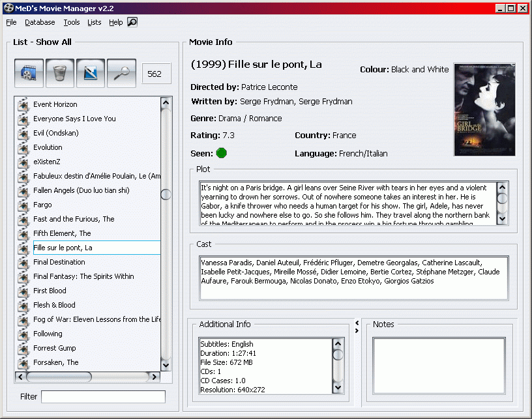Click the film reel icon next to Fargo
The height and width of the screenshot is (419, 532).
tap(23, 205)
